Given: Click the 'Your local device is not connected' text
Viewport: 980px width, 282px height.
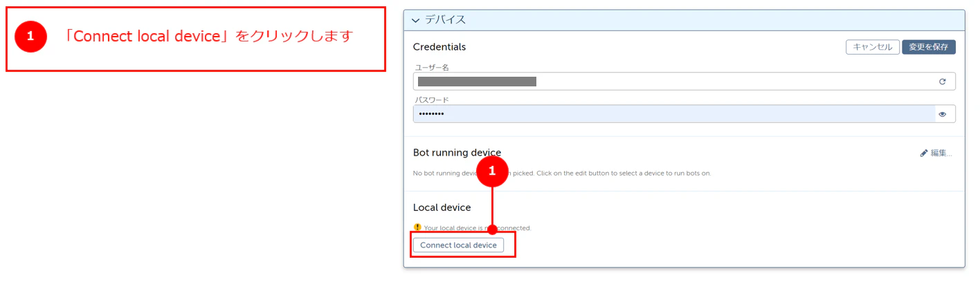Looking at the screenshot, I should coord(478,227).
